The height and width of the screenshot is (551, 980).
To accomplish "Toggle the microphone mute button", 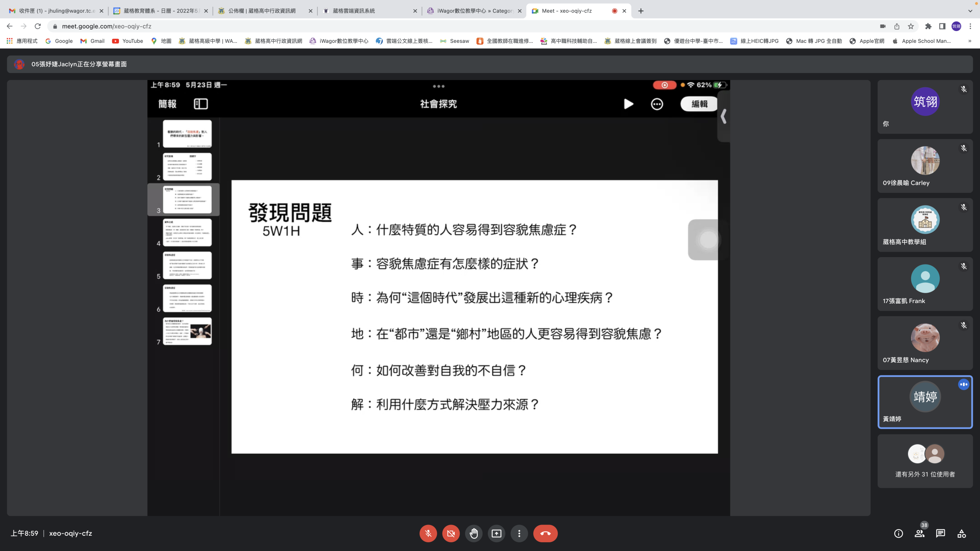I will tap(428, 533).
